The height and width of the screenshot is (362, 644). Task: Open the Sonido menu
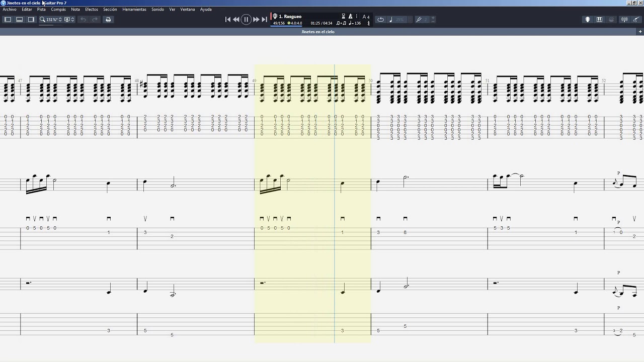[158, 9]
